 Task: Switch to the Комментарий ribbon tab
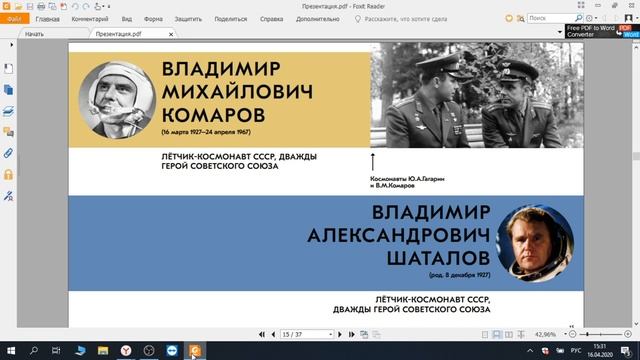click(x=90, y=19)
